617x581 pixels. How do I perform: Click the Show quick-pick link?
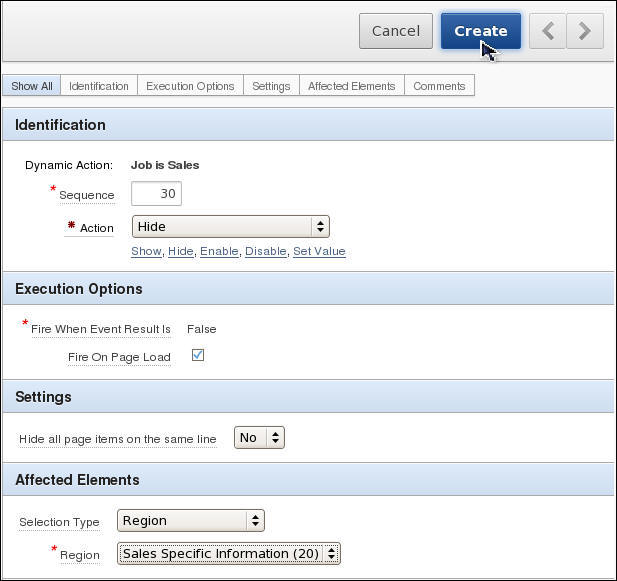coord(146,251)
